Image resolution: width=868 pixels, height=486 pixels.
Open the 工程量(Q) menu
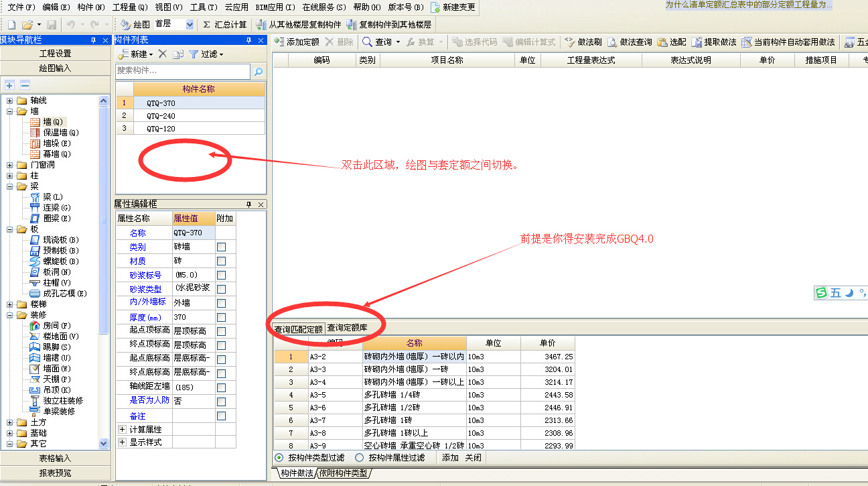(130, 7)
